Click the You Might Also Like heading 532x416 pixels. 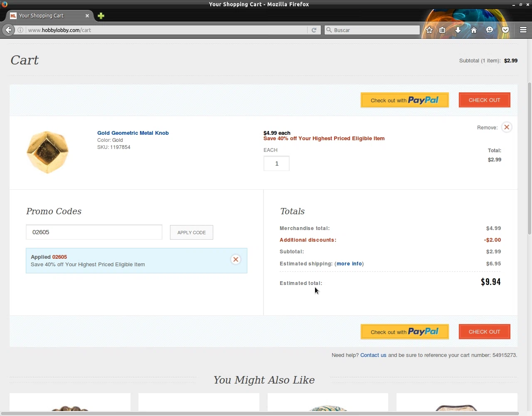(x=264, y=380)
